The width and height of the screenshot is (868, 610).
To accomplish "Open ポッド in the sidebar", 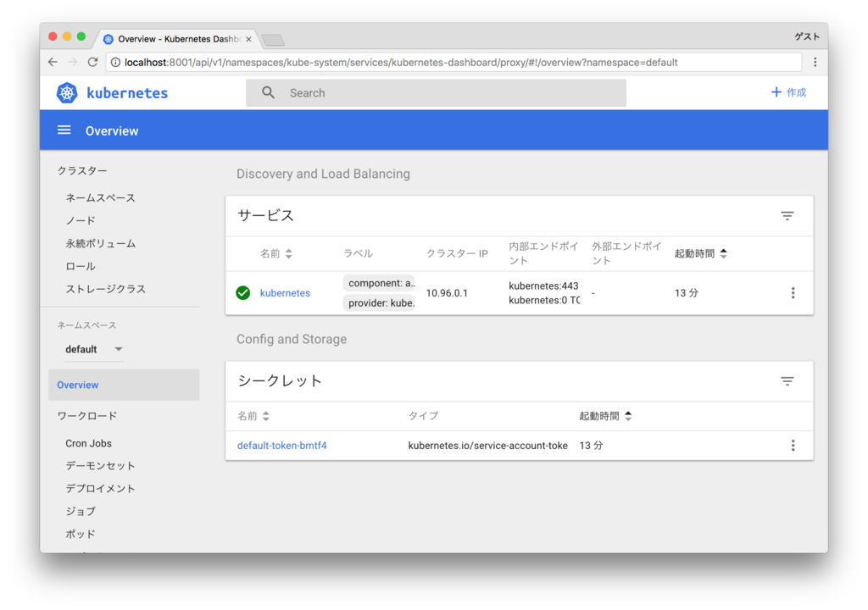I will 81,534.
